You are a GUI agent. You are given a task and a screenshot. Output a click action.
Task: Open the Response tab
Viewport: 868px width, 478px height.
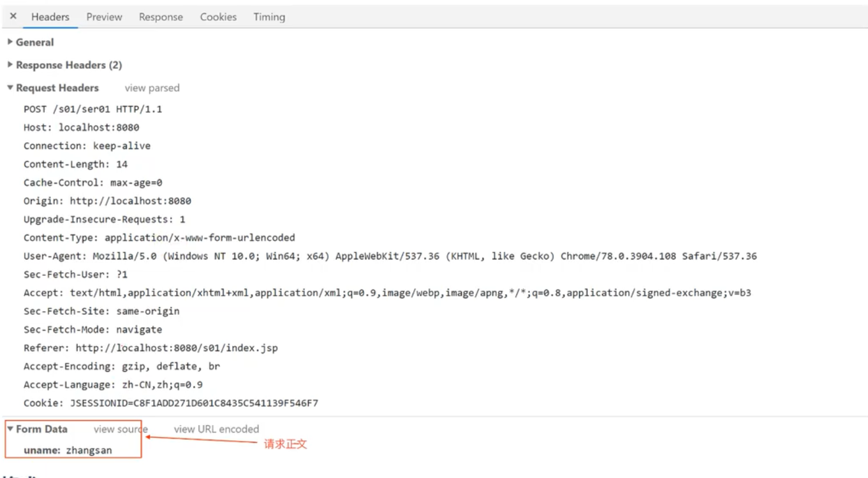[161, 17]
